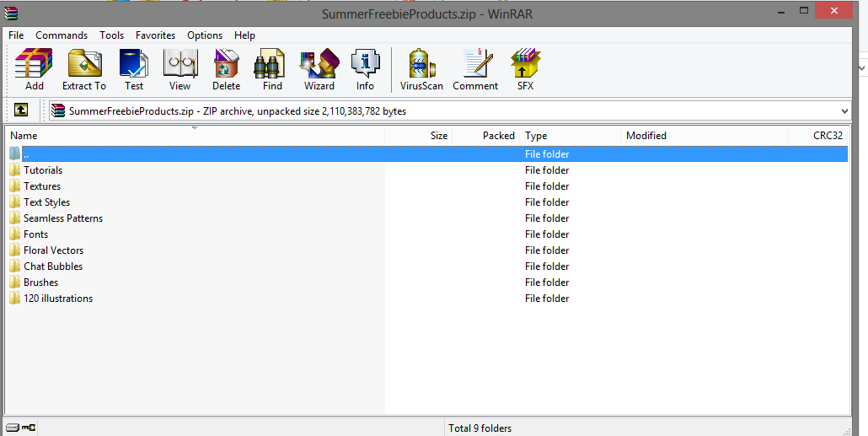Run VirusScan on the archive
This screenshot has width=868, height=436.
pos(422,69)
